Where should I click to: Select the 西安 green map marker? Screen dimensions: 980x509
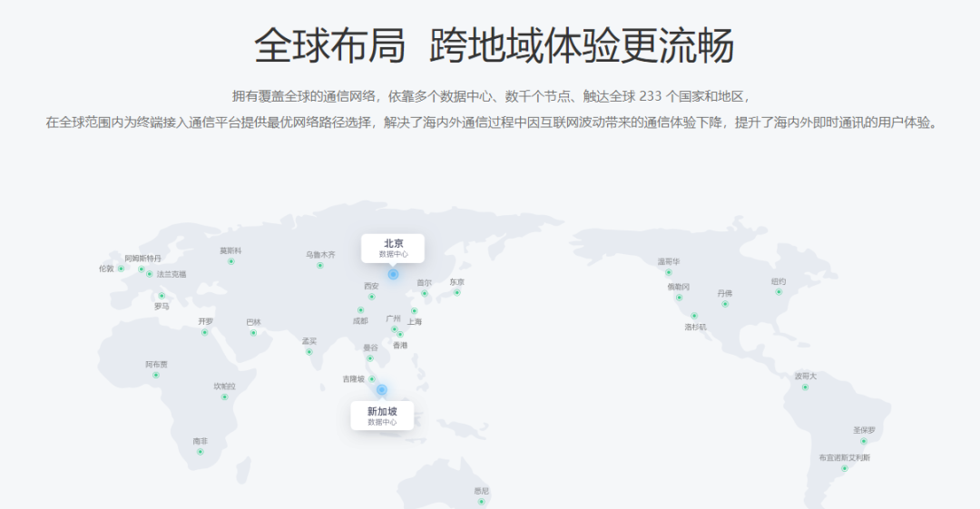[372, 297]
